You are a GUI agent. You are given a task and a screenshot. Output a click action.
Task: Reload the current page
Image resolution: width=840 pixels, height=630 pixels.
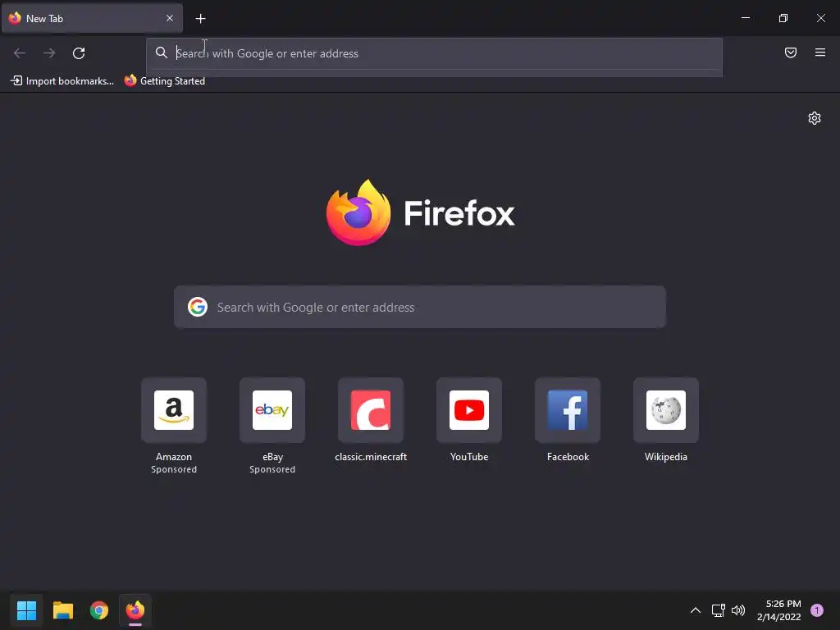tap(79, 53)
